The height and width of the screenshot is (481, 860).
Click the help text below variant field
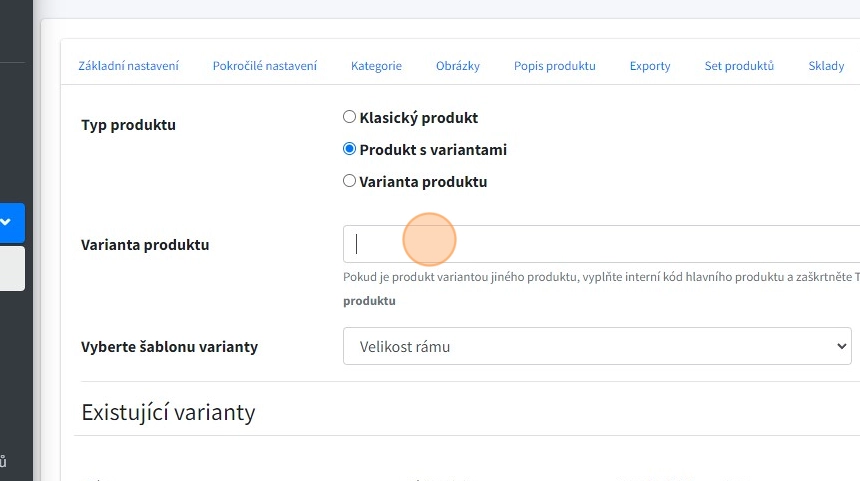(x=600, y=277)
